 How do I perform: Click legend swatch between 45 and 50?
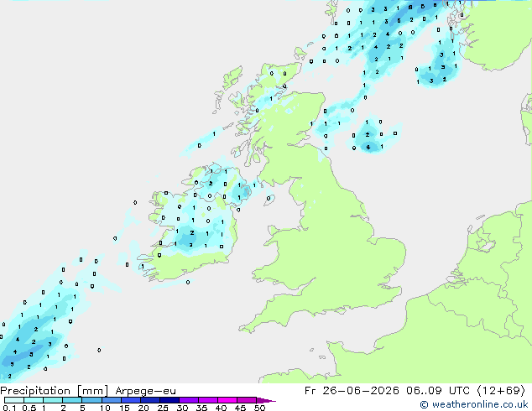click(x=247, y=400)
